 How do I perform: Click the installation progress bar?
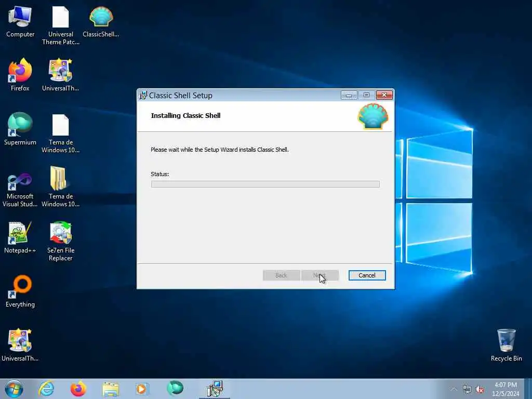(x=265, y=184)
